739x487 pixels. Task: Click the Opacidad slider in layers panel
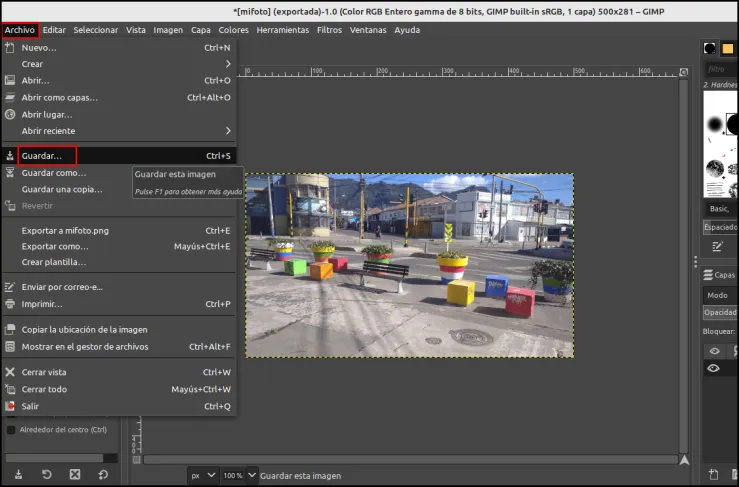click(720, 312)
